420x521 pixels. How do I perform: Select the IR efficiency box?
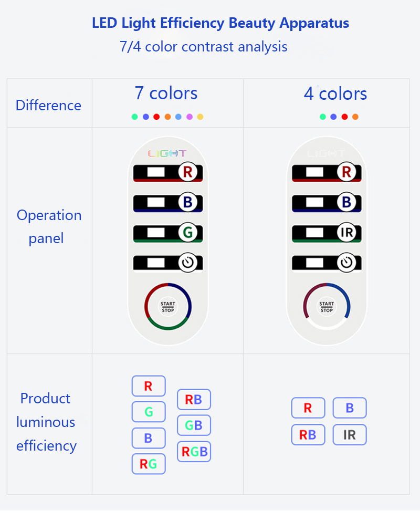[x=350, y=435]
